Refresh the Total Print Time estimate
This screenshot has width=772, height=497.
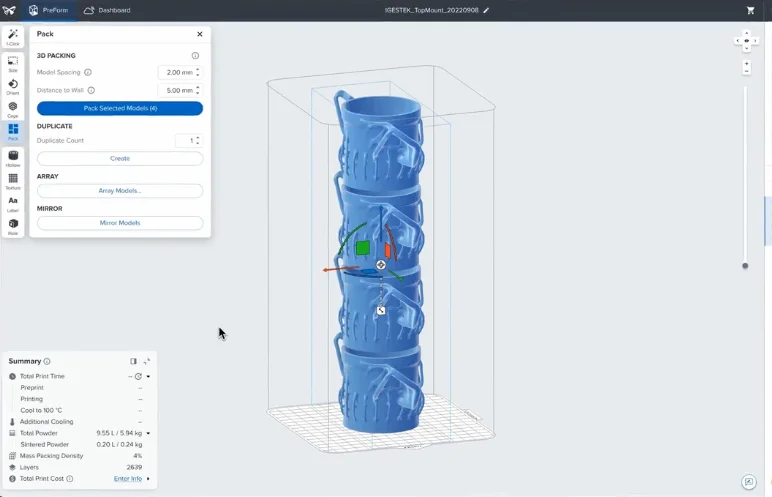pyautogui.click(x=138, y=376)
